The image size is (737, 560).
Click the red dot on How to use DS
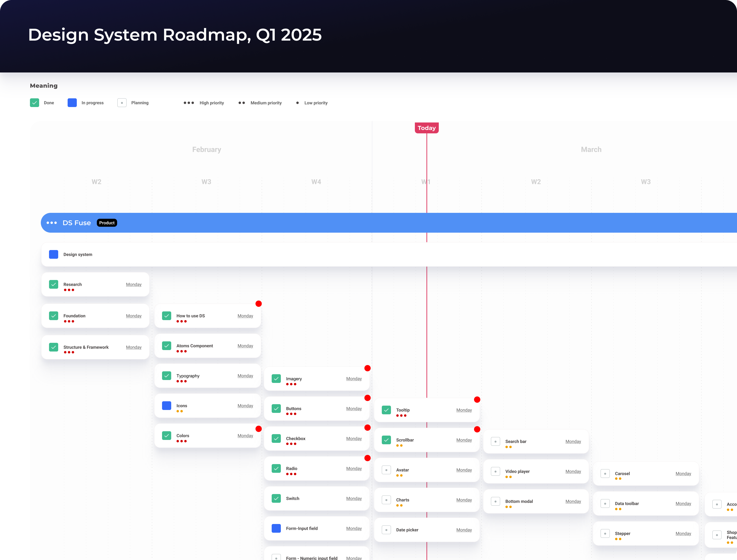coord(259,304)
